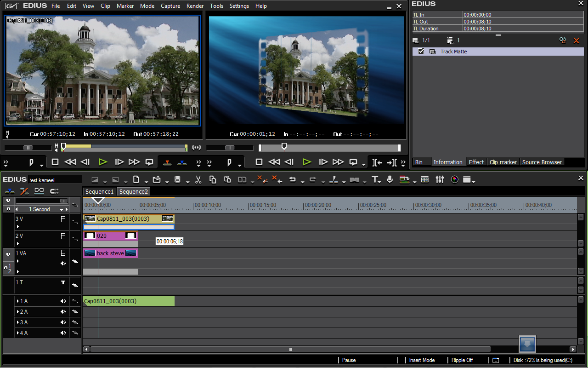Click the New Sequence page icon

[136, 179]
